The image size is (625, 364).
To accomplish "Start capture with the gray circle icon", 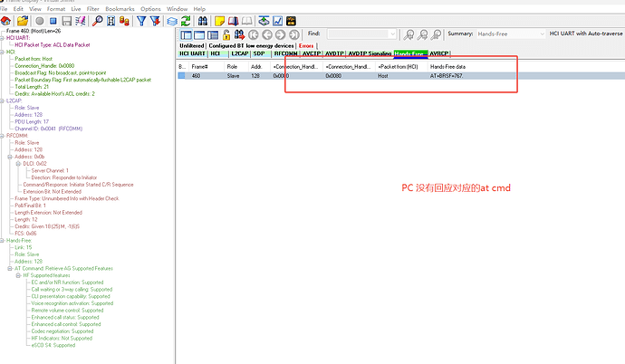I will click(x=40, y=21).
